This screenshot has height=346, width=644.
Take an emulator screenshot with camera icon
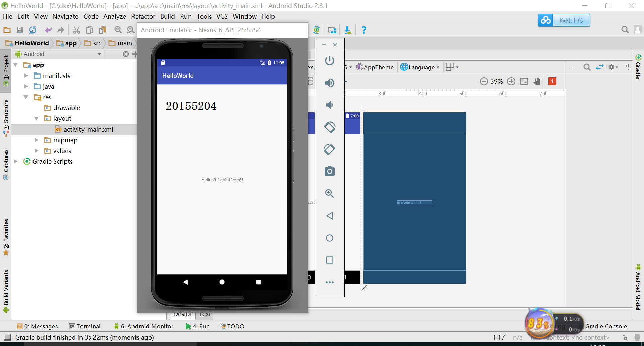[330, 171]
